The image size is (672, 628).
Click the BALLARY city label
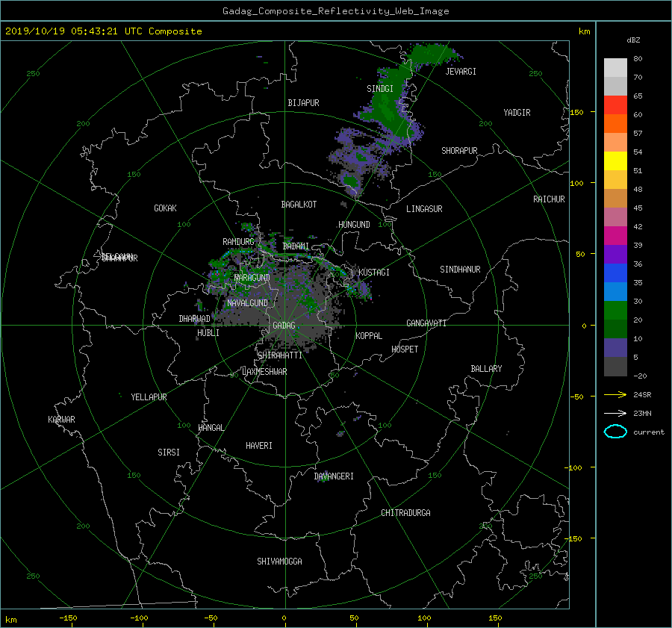pyautogui.click(x=486, y=369)
